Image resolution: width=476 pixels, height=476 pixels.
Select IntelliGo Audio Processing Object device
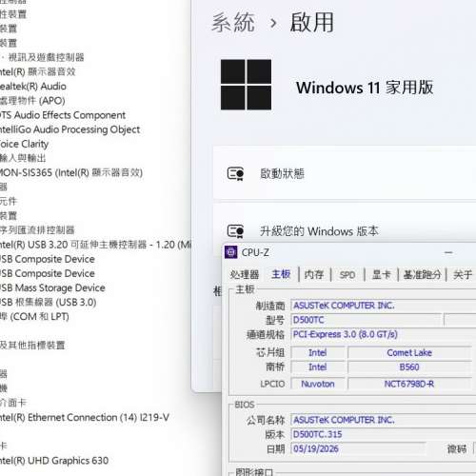(69, 129)
